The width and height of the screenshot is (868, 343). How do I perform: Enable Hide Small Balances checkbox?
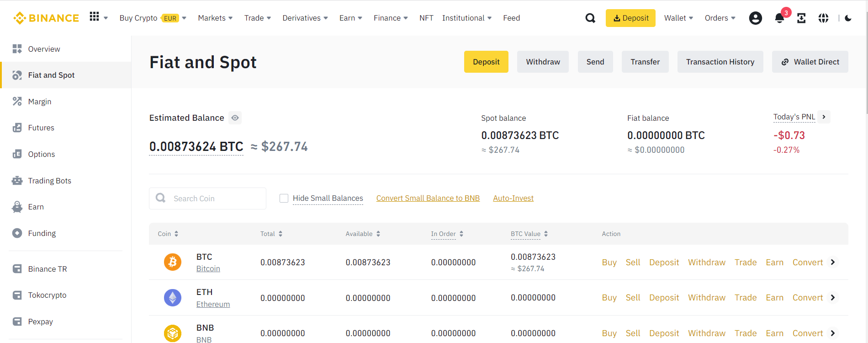point(284,198)
